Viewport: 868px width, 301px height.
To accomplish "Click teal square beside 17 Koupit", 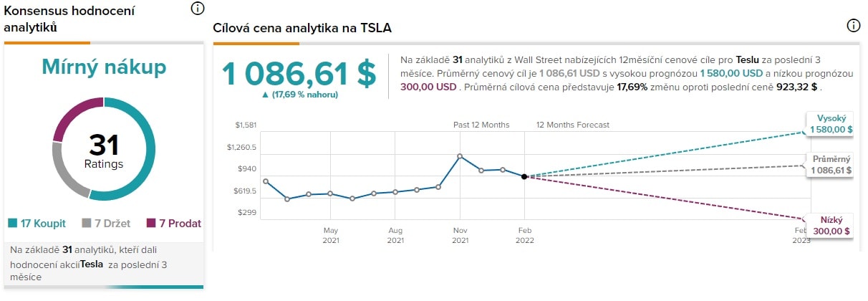I will click(12, 224).
